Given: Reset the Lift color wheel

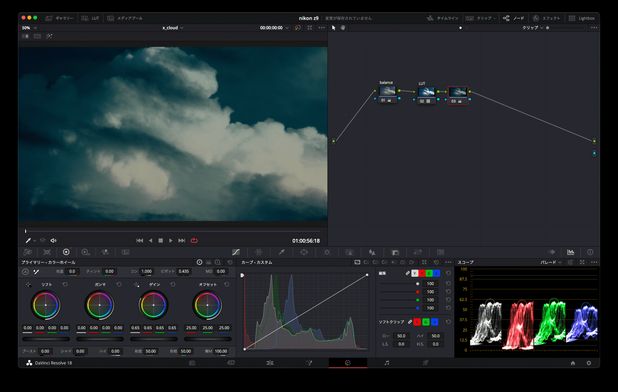Looking at the screenshot, I should point(65,284).
